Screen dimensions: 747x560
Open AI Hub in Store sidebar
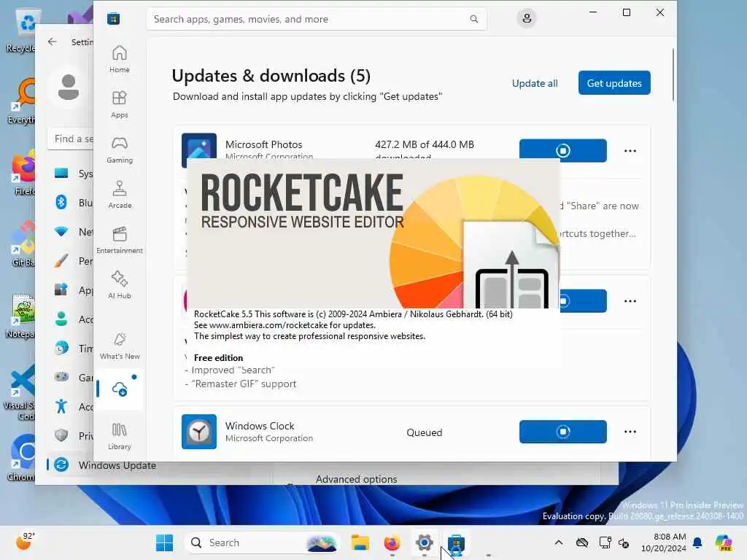pos(119,285)
